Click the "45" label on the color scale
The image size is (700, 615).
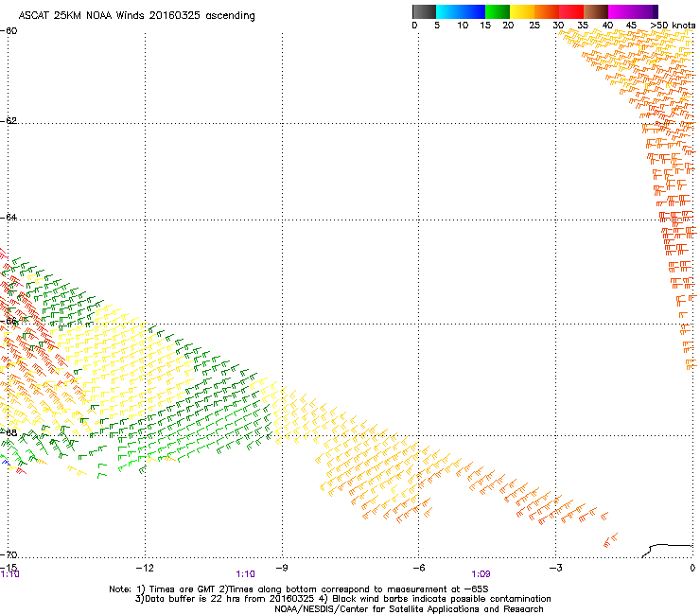(x=631, y=26)
